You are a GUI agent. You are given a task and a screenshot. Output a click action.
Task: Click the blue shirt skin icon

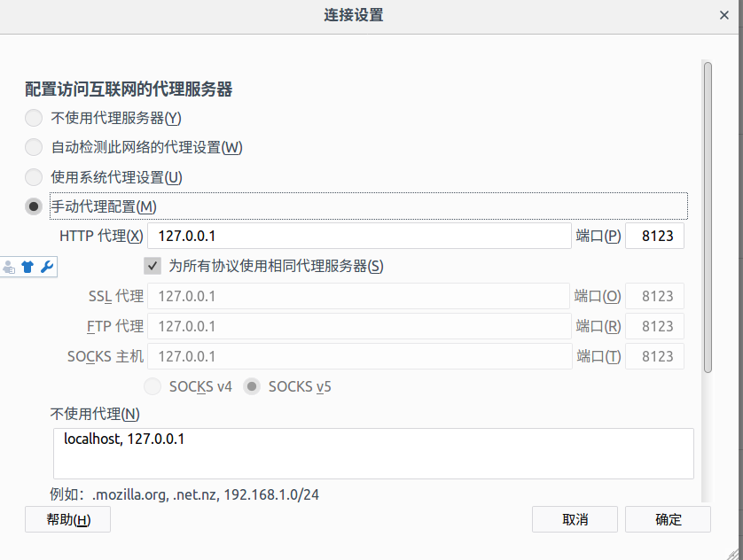[x=27, y=267]
